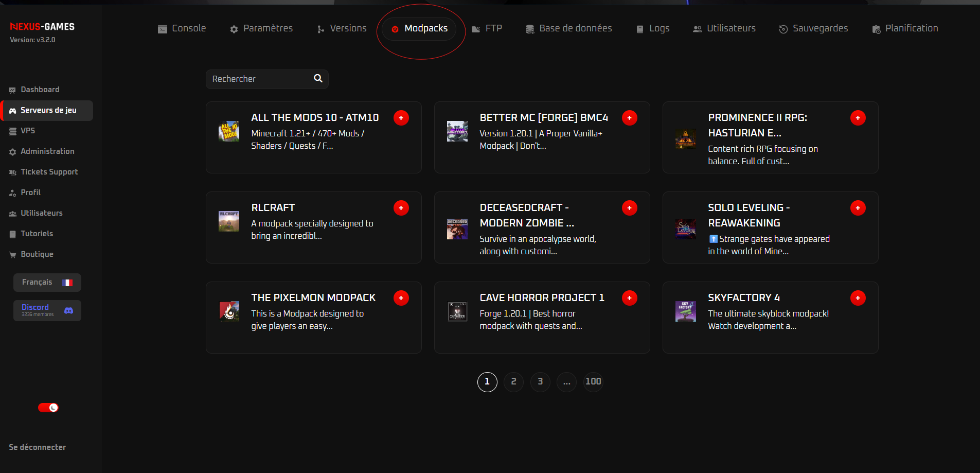Image resolution: width=980 pixels, height=473 pixels.
Task: Add the All The Mods 10 modpack
Action: click(x=401, y=118)
